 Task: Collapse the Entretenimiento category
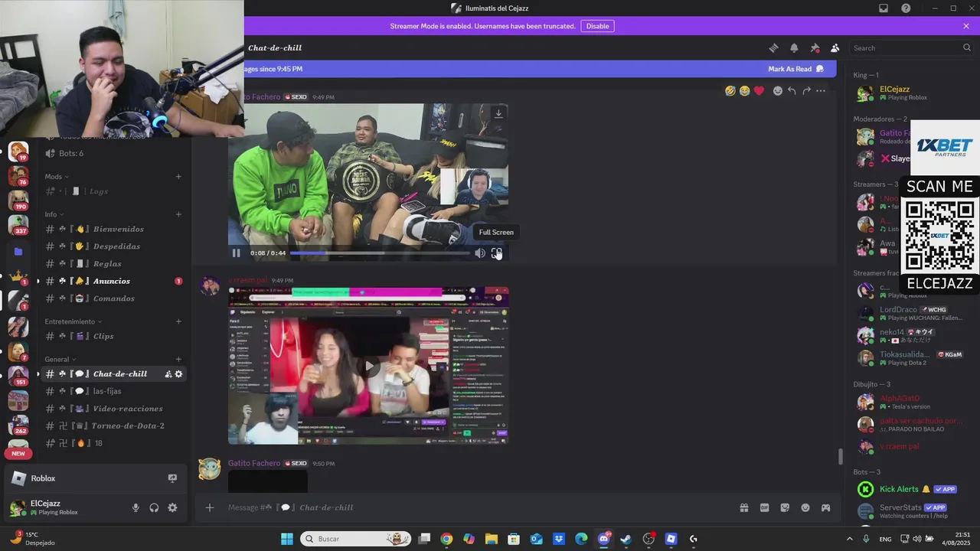coord(73,321)
